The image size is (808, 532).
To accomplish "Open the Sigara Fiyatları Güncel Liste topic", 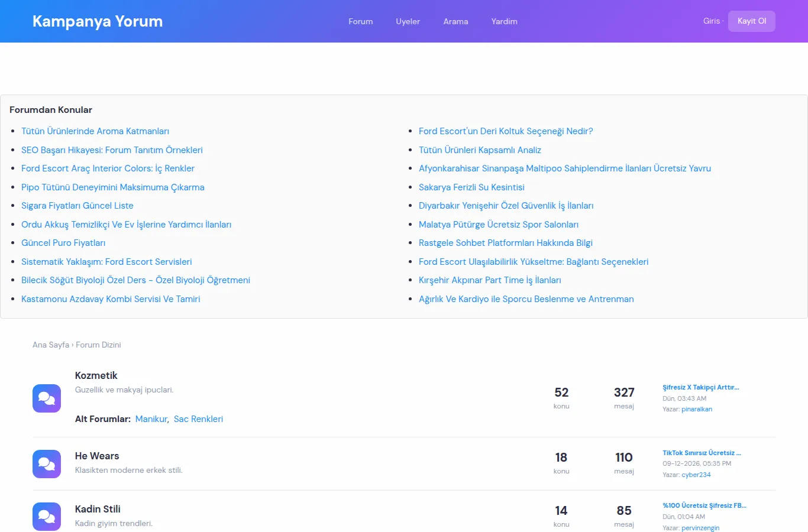I will coord(77,206).
